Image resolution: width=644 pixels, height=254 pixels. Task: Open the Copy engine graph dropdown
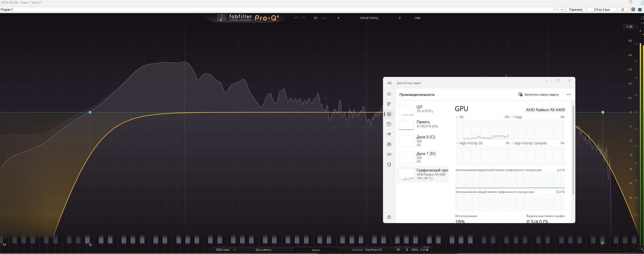(512, 117)
